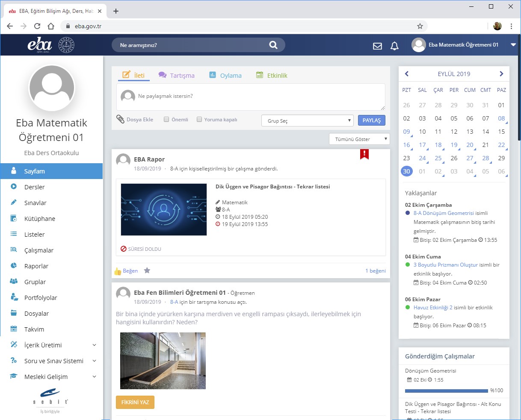Open the Grup Seç dropdown
This screenshot has width=521, height=420.
coord(308,120)
